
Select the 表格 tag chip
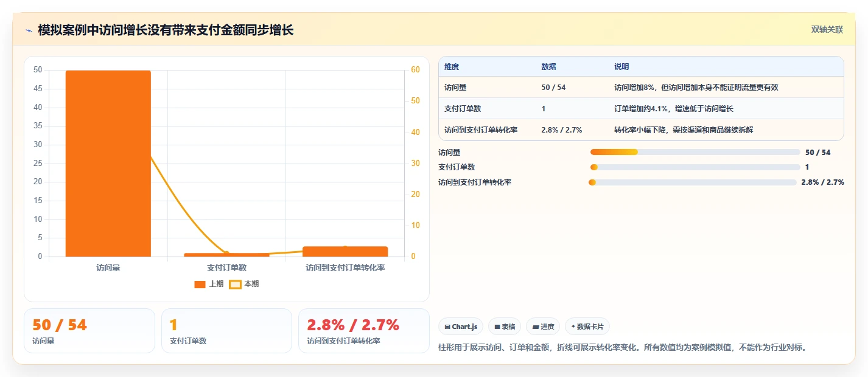(505, 327)
